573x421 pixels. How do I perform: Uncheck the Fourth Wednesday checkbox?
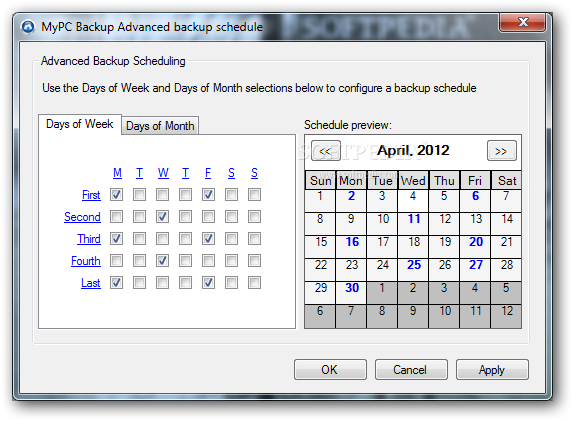pos(163,261)
